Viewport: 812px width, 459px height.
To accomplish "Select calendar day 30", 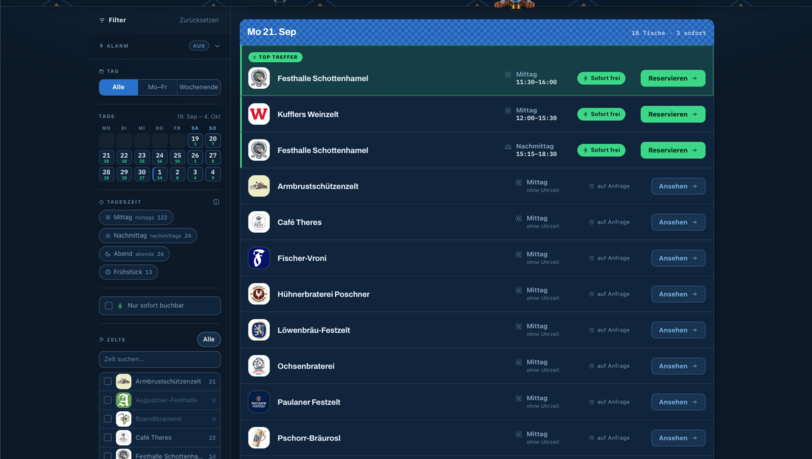I will tap(141, 174).
